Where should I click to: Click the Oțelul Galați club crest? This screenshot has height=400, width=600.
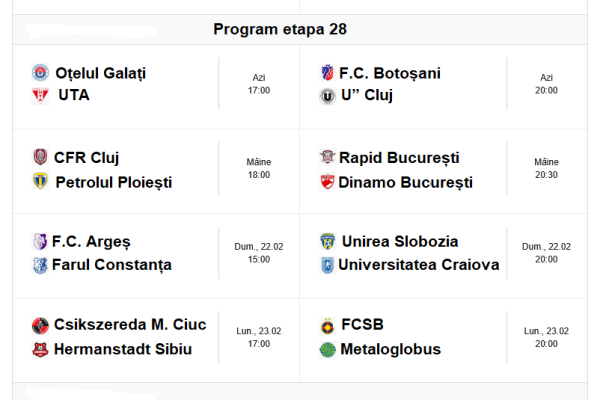(40, 73)
